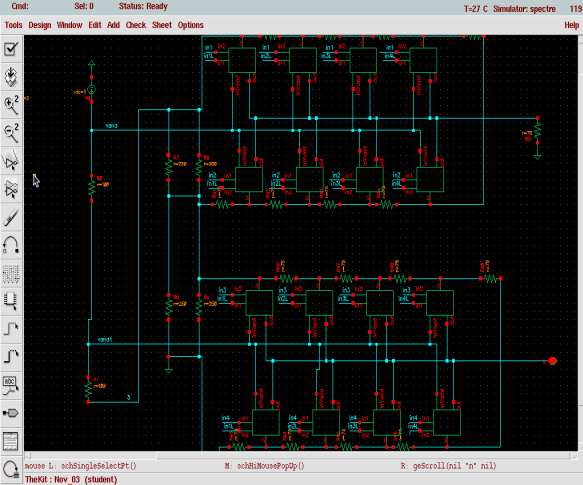Click the Help menu
583x485 pixels.
571,25
